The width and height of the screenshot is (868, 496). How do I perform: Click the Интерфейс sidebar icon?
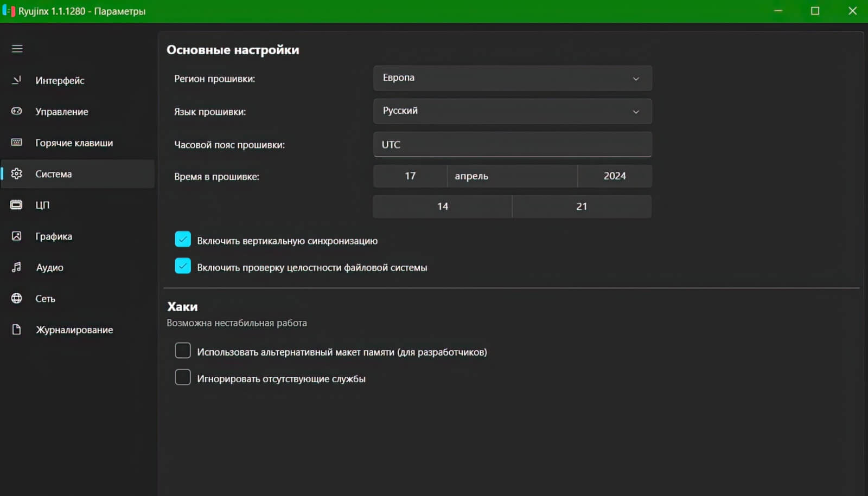pos(17,80)
